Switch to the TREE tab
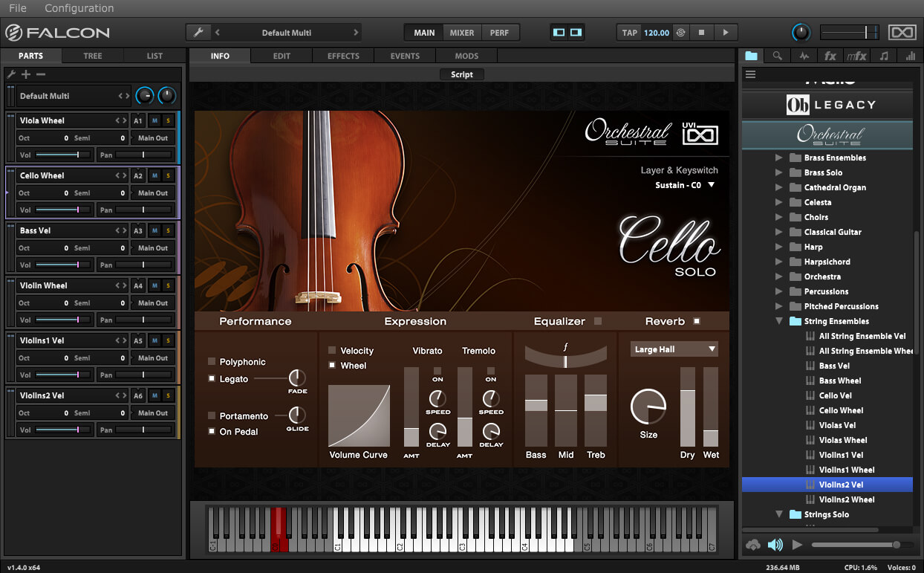 tap(93, 56)
